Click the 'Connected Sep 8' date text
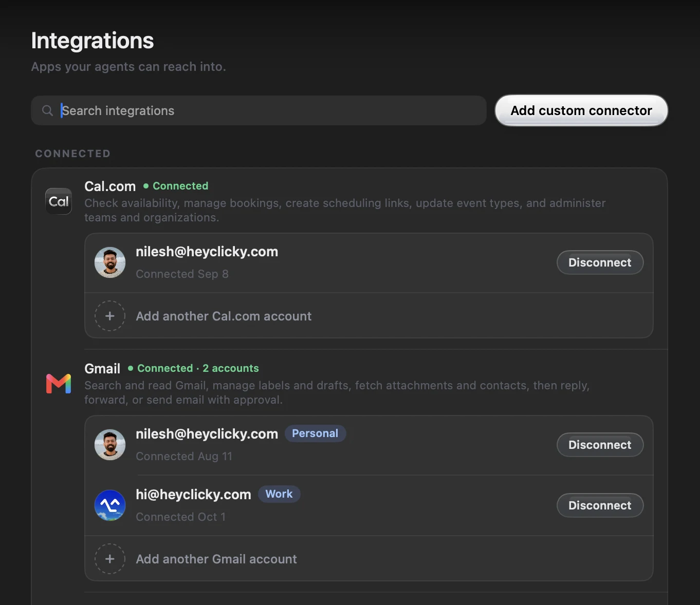 pyautogui.click(x=182, y=274)
